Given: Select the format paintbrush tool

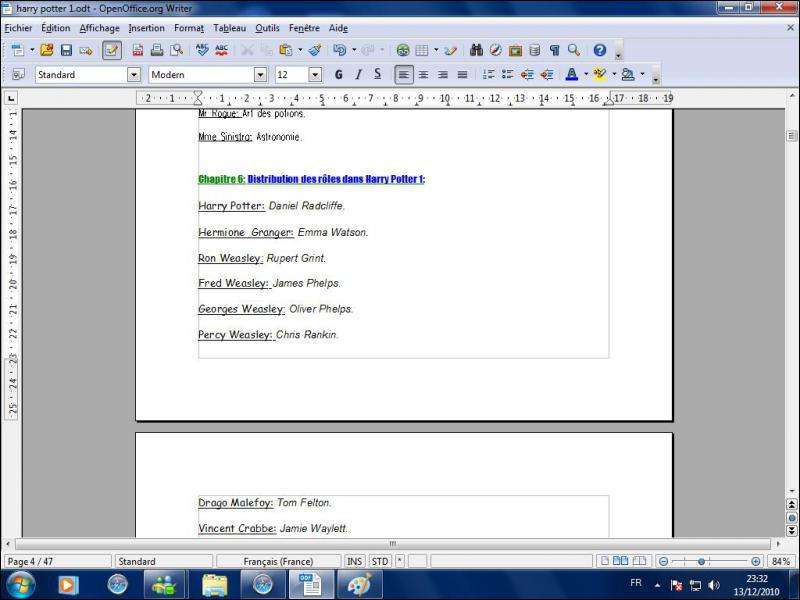Looking at the screenshot, I should [315, 50].
